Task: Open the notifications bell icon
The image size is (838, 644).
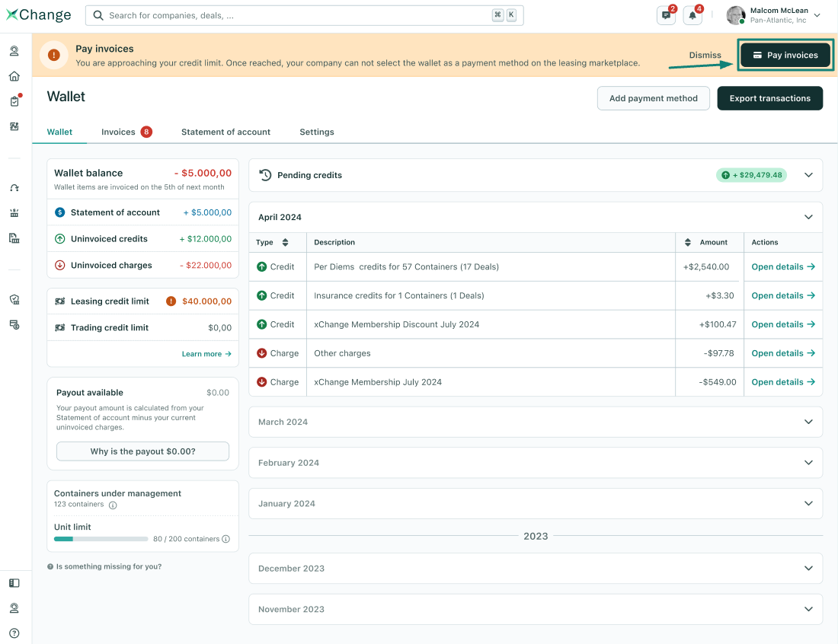Action: [x=692, y=15]
